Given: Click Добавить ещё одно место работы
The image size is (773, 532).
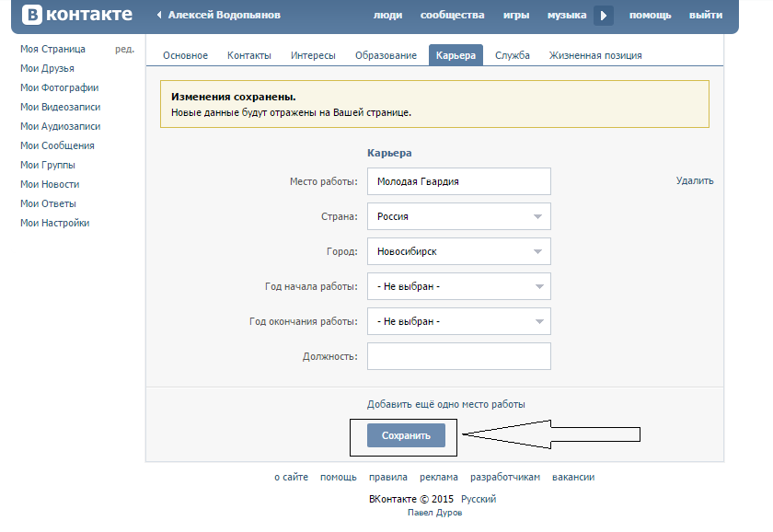Looking at the screenshot, I should (x=445, y=404).
